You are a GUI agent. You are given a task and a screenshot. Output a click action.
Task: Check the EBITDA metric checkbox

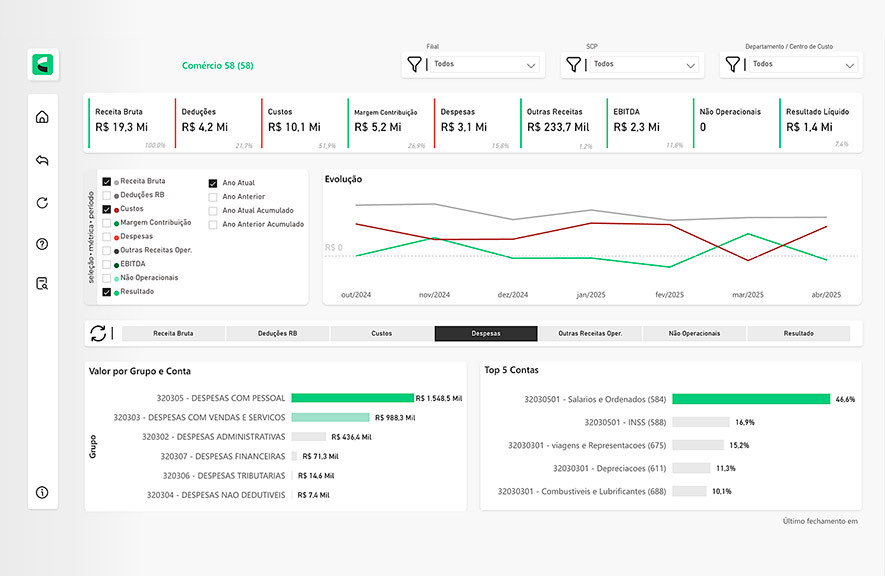point(107,264)
